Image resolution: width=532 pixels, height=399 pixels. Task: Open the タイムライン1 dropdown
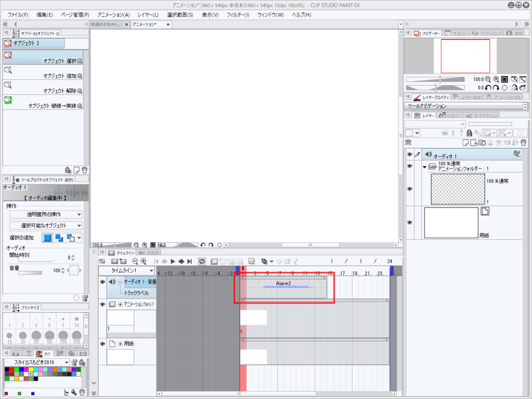click(126, 271)
